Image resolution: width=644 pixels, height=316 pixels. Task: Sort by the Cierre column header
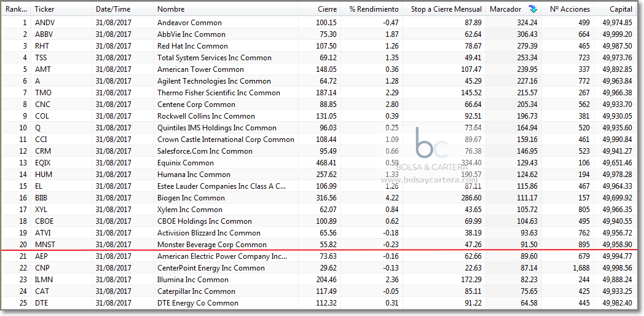coord(319,9)
